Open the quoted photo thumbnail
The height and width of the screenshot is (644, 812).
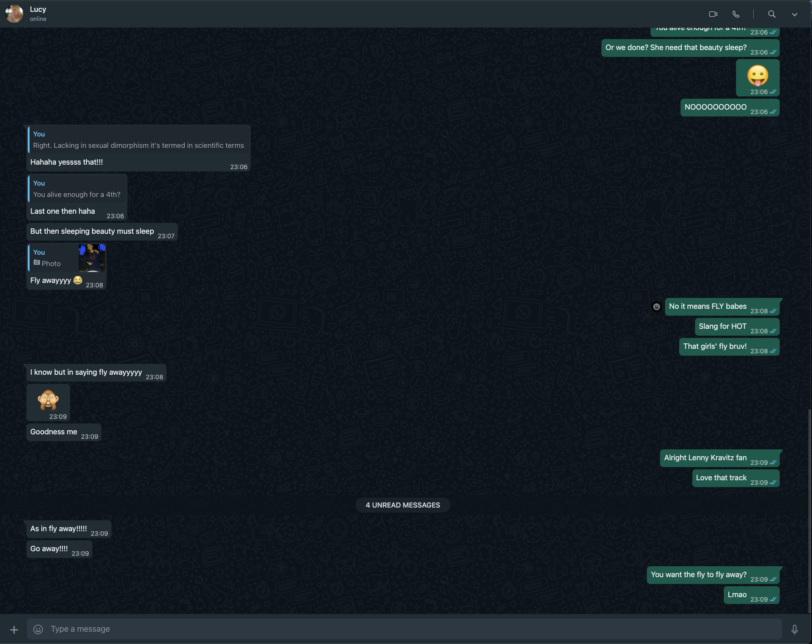(x=92, y=258)
